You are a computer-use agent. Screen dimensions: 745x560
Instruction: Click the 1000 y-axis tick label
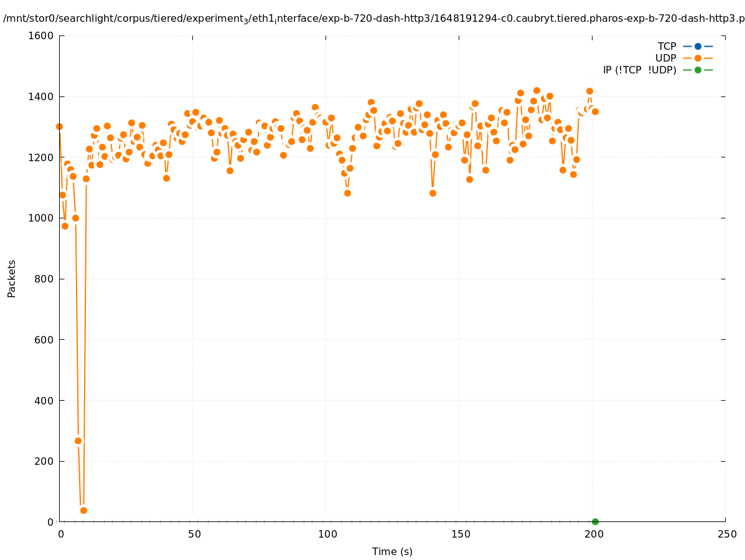42,218
